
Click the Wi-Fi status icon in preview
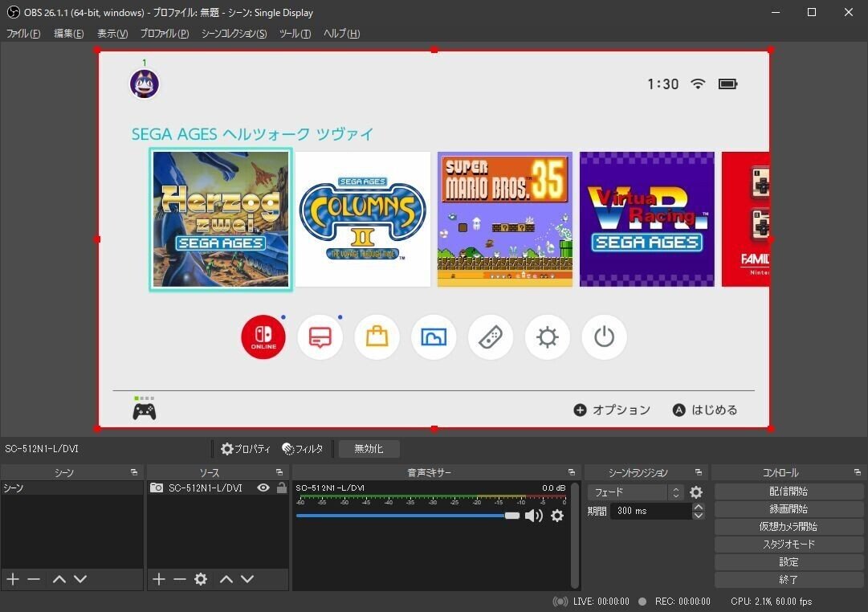coord(698,84)
